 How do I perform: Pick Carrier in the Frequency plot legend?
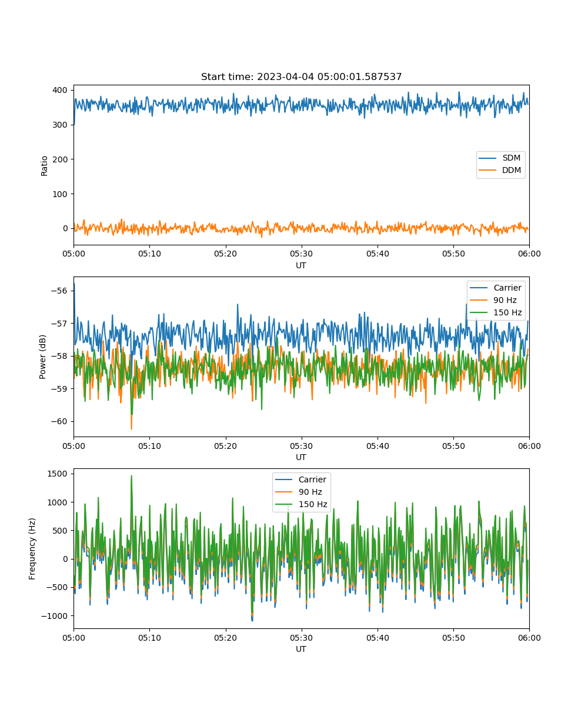[x=312, y=479]
